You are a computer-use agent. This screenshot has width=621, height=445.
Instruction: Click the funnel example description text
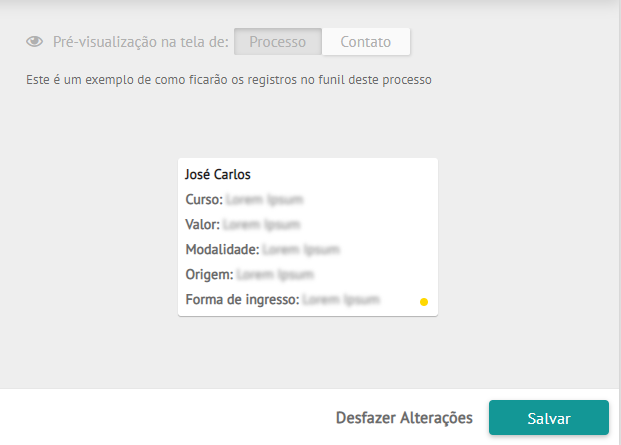point(229,80)
